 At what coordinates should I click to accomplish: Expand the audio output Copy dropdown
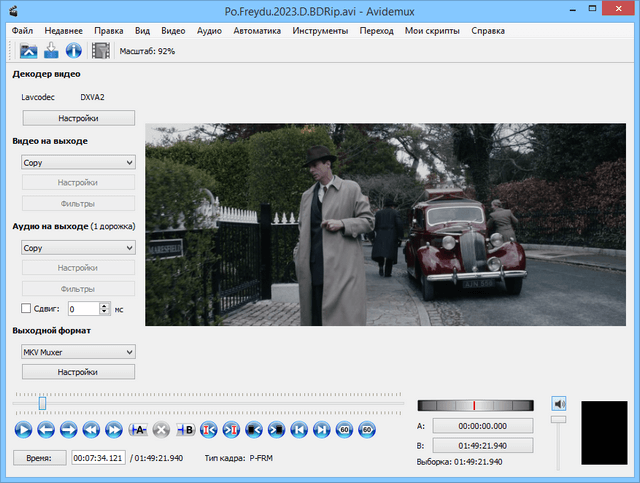pos(78,247)
